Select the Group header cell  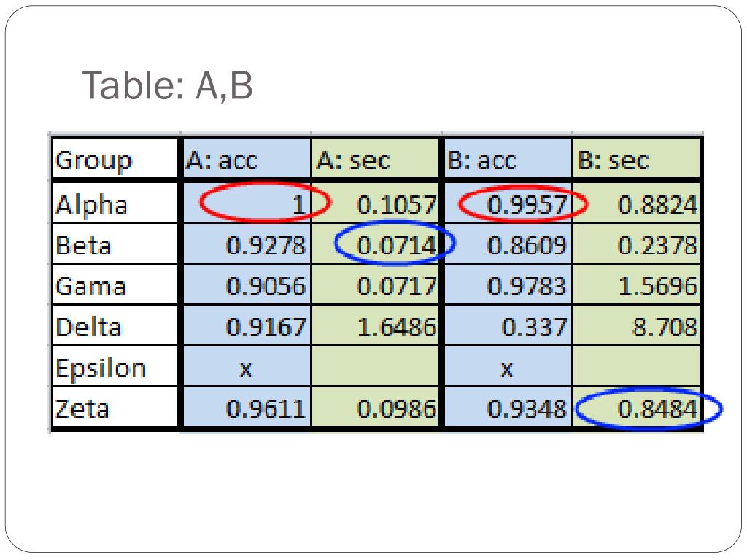click(x=115, y=159)
